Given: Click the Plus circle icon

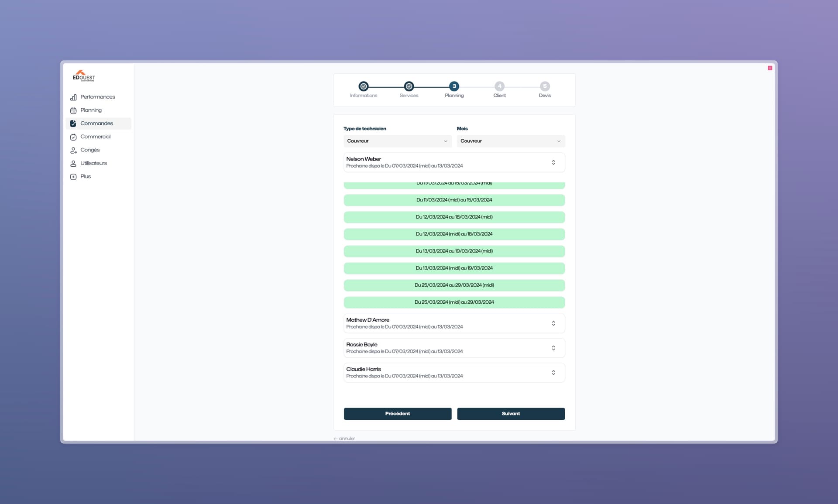Looking at the screenshot, I should [x=73, y=177].
